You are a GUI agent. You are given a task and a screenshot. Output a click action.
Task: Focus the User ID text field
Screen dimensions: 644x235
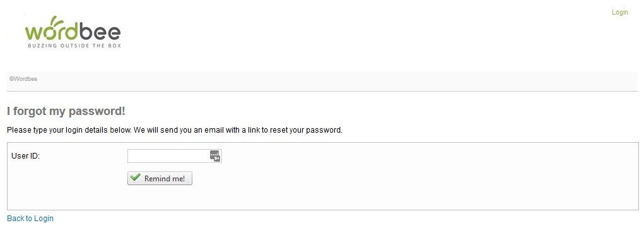point(175,156)
